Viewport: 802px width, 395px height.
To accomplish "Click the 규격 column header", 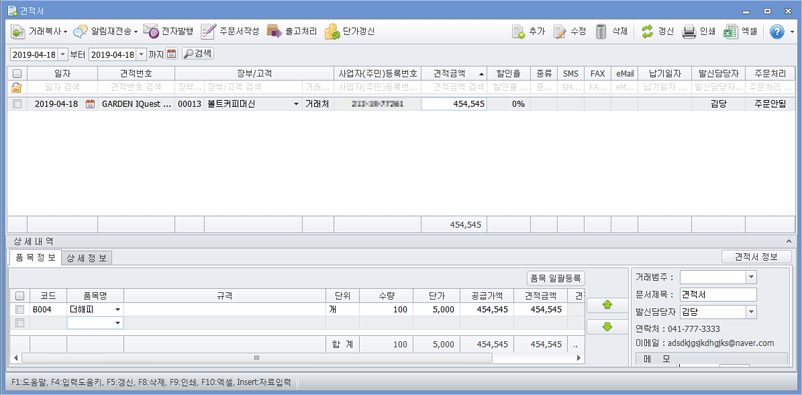I will (225, 296).
